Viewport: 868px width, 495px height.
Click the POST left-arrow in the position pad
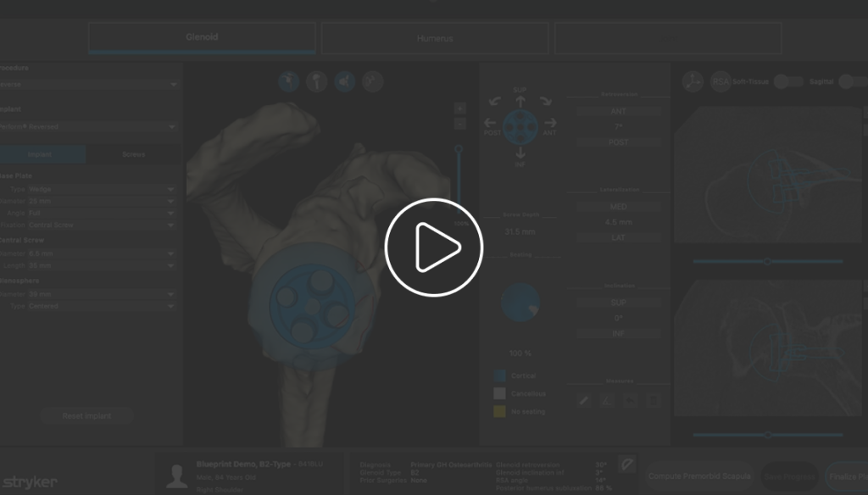pyautogui.click(x=490, y=124)
